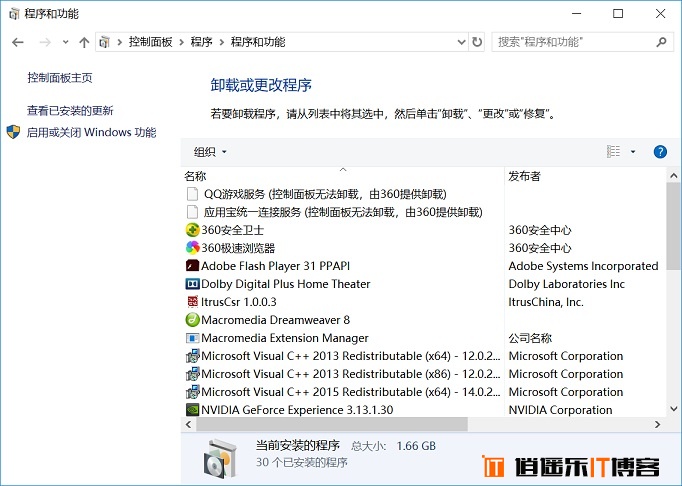The image size is (682, 486).
Task: Click the magnifier search icon
Action: (x=661, y=42)
